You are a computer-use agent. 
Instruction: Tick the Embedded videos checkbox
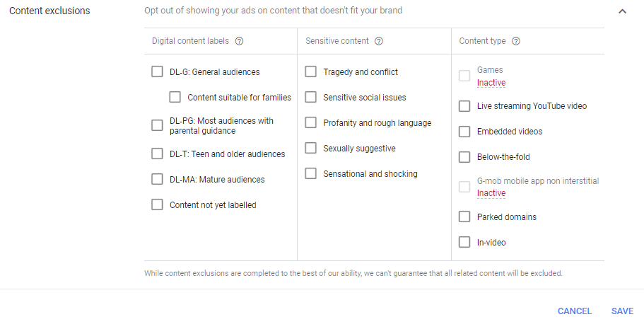(x=464, y=132)
